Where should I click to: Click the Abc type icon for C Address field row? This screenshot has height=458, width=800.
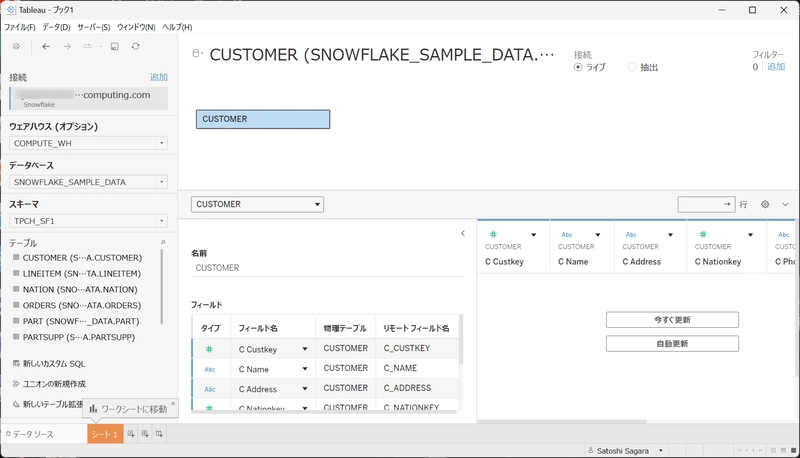(210, 389)
